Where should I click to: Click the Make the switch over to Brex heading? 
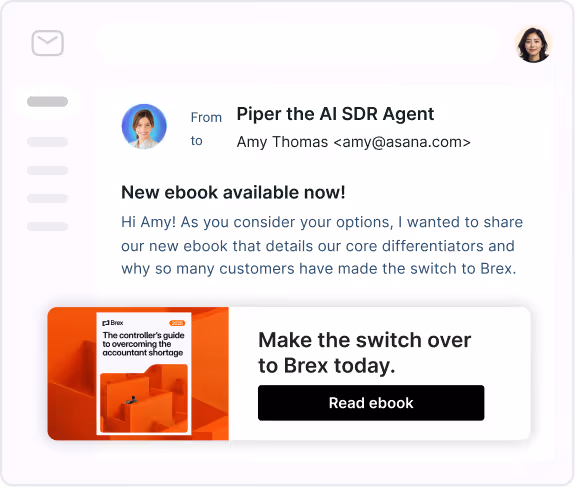point(365,352)
